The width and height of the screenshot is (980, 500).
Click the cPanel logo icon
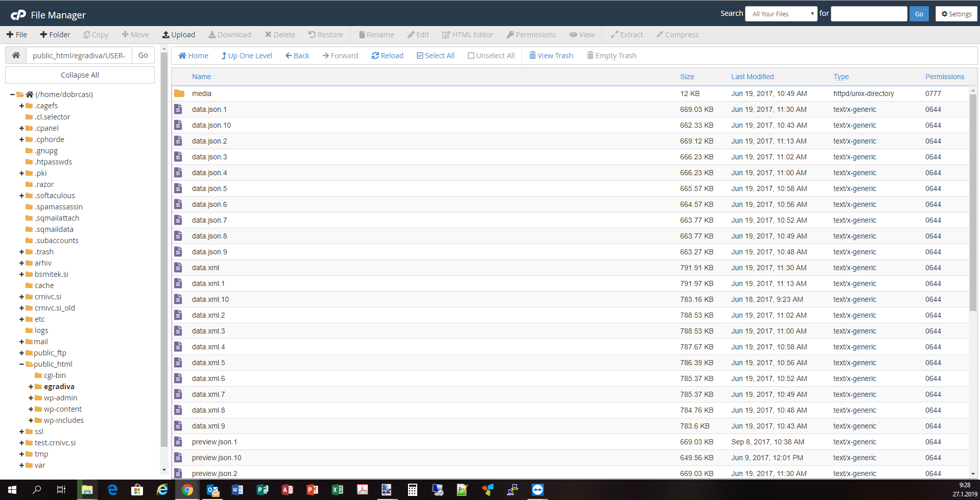18,15
